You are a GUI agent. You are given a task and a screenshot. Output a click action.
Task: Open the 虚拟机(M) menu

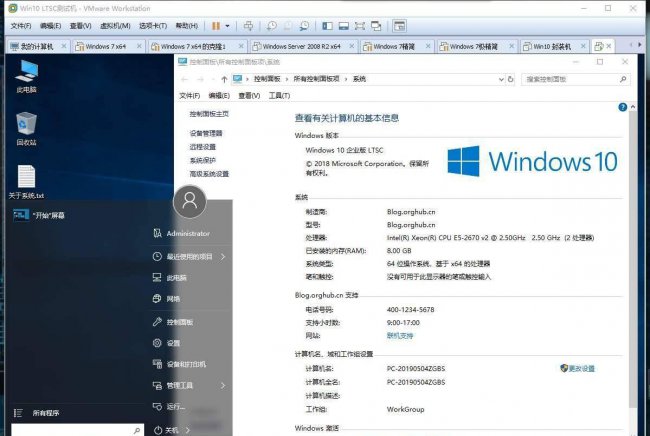point(115,26)
